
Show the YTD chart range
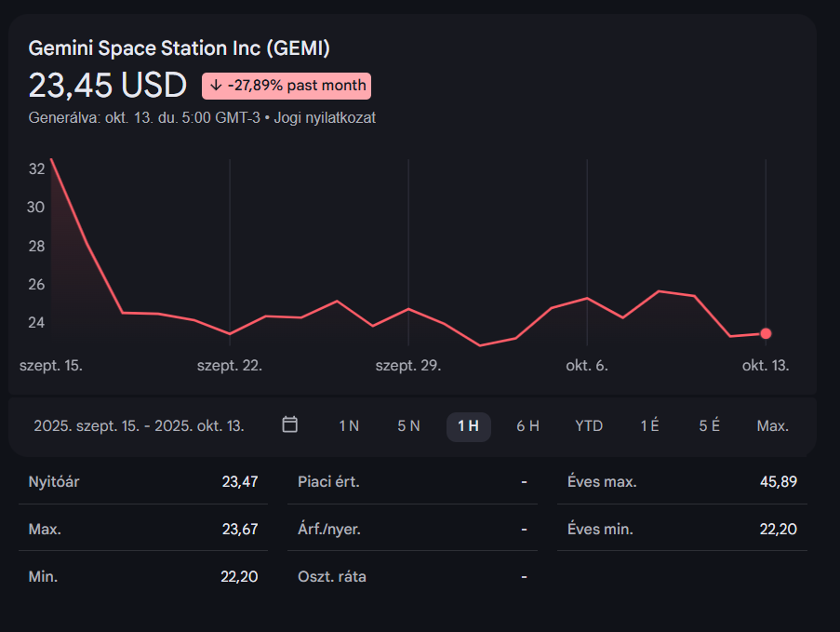point(589,426)
